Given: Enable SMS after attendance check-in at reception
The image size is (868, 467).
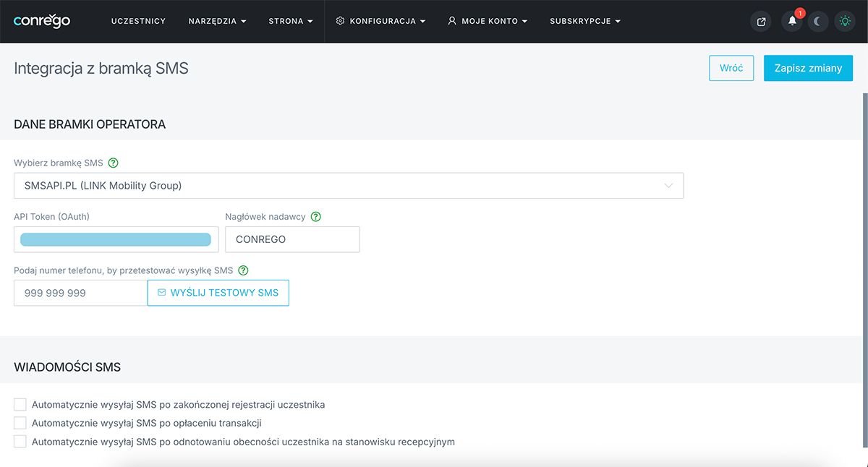Looking at the screenshot, I should pos(20,442).
